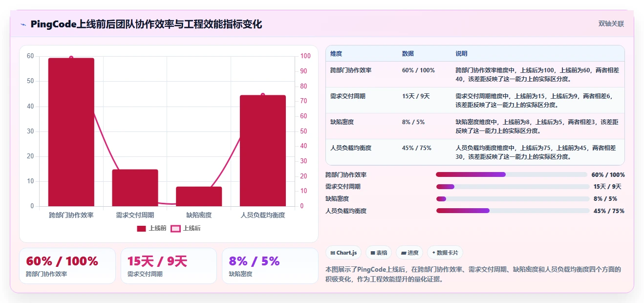Select the Chart.js tag
This screenshot has height=303, width=644.
343,253
